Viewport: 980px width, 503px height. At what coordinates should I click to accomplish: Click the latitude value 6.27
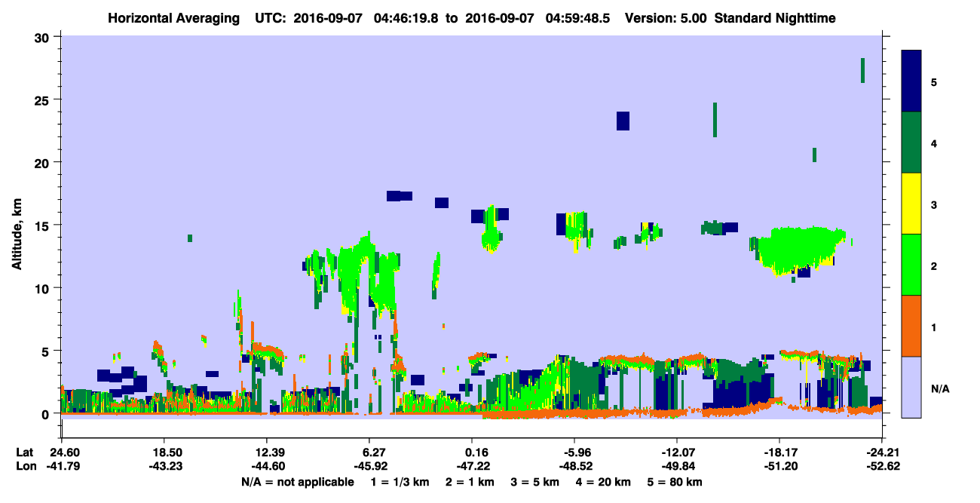click(369, 452)
